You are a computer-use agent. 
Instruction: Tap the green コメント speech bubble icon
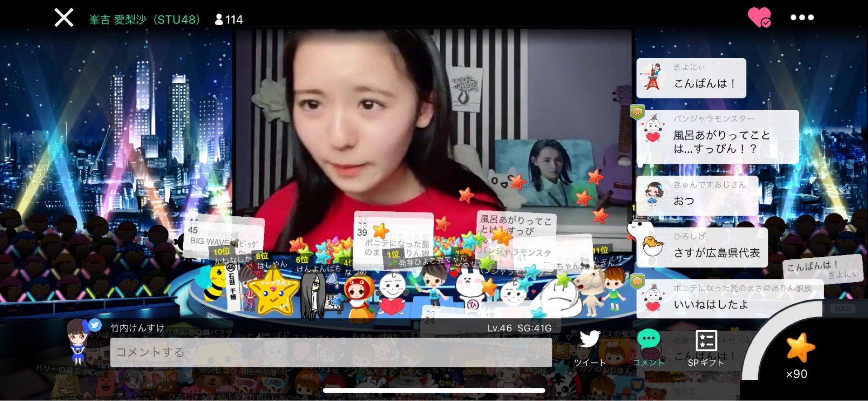click(x=649, y=348)
